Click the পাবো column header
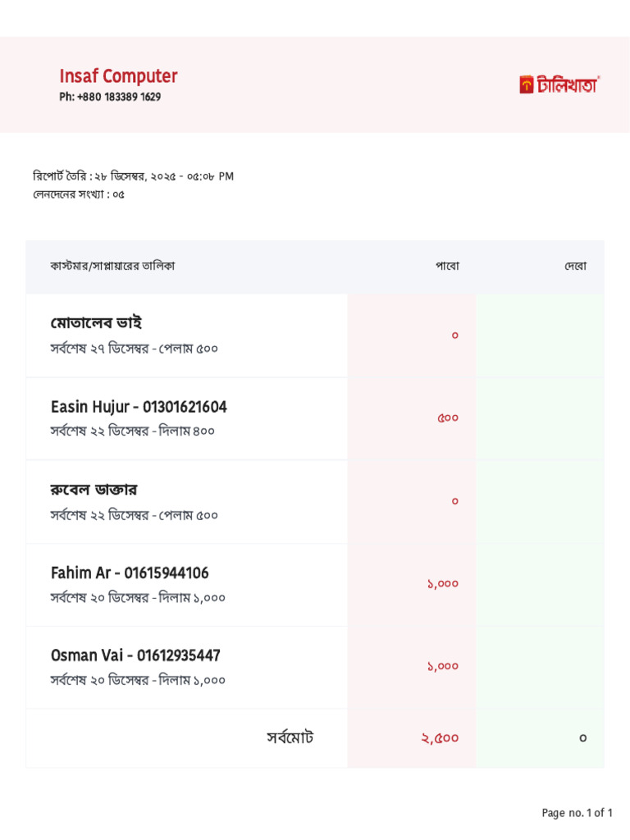Image resolution: width=630 pixels, height=840 pixels. (447, 267)
